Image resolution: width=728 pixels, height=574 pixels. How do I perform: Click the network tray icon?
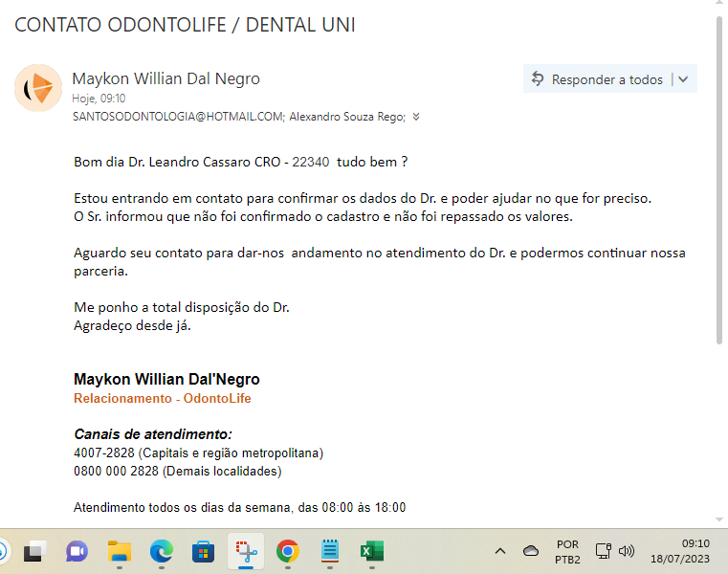coord(603,551)
